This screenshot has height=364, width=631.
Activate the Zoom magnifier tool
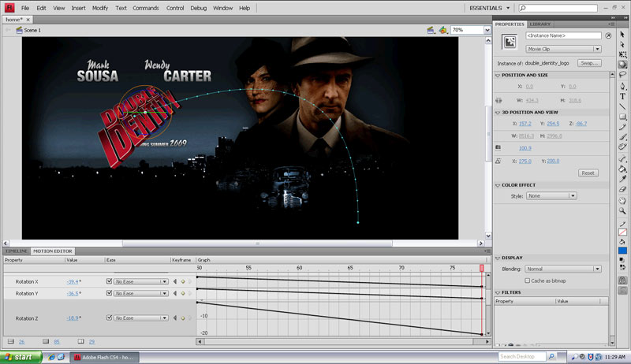(623, 210)
